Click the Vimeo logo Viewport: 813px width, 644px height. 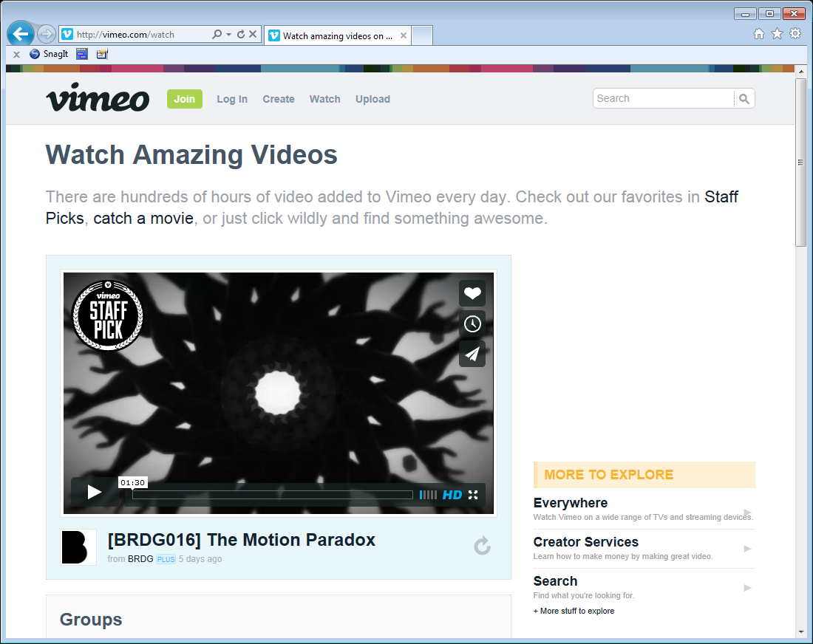[97, 98]
